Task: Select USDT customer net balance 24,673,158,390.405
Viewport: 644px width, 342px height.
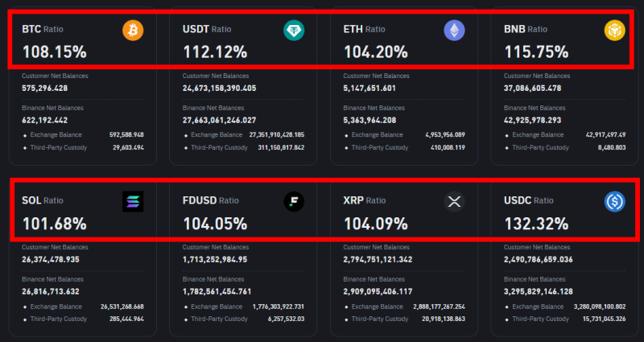Action: [x=219, y=89]
